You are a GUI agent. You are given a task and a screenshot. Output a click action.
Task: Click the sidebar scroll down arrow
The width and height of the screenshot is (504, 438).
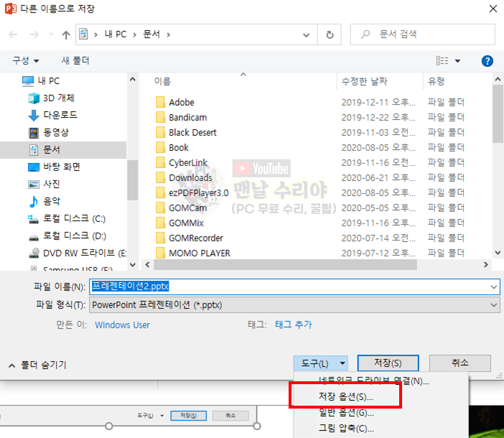click(x=133, y=264)
